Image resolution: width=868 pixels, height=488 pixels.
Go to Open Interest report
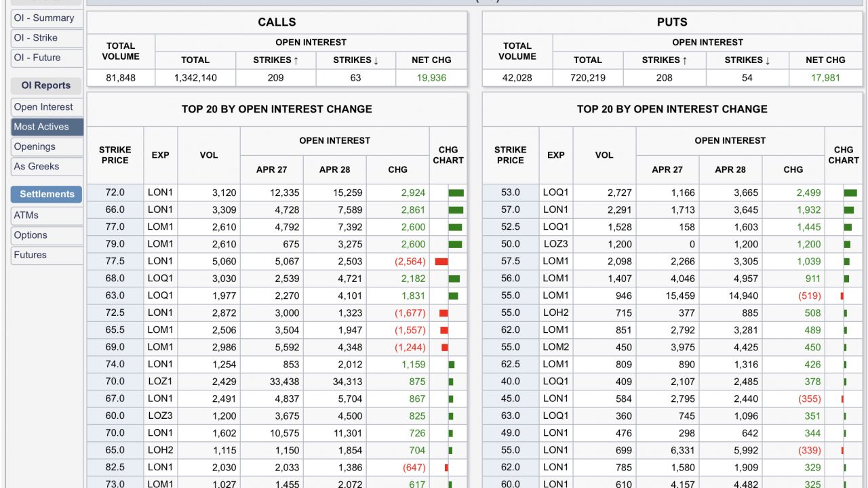point(45,107)
